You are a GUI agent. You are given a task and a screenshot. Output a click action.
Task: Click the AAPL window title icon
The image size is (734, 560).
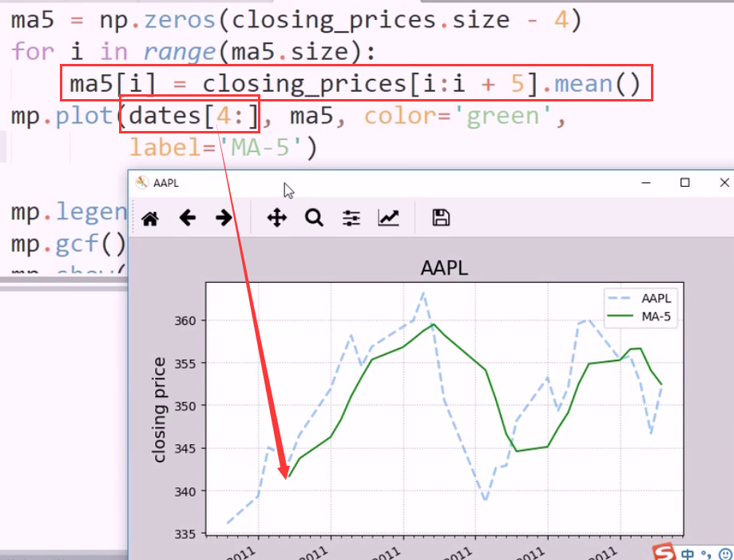(x=141, y=182)
